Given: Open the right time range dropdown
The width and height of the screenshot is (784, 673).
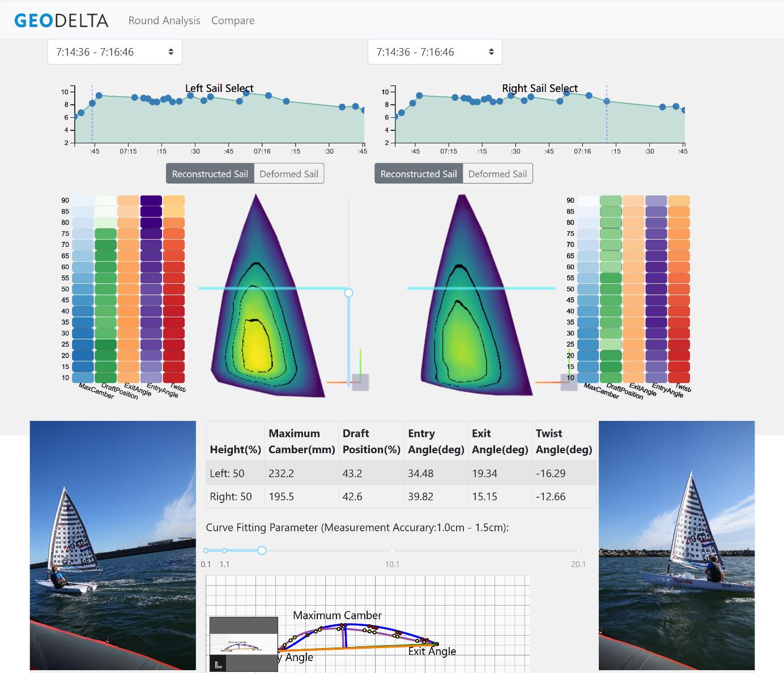Looking at the screenshot, I should click(x=434, y=52).
